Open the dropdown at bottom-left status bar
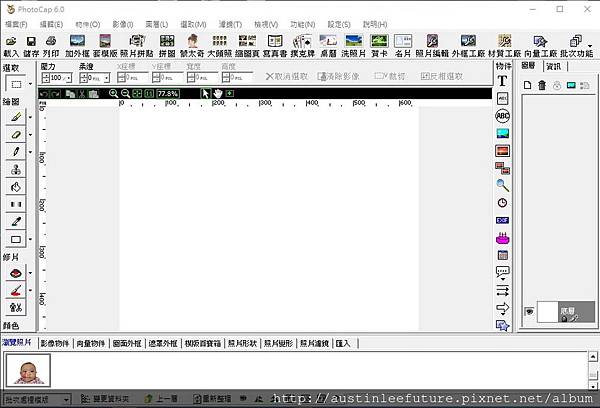 click(67, 400)
